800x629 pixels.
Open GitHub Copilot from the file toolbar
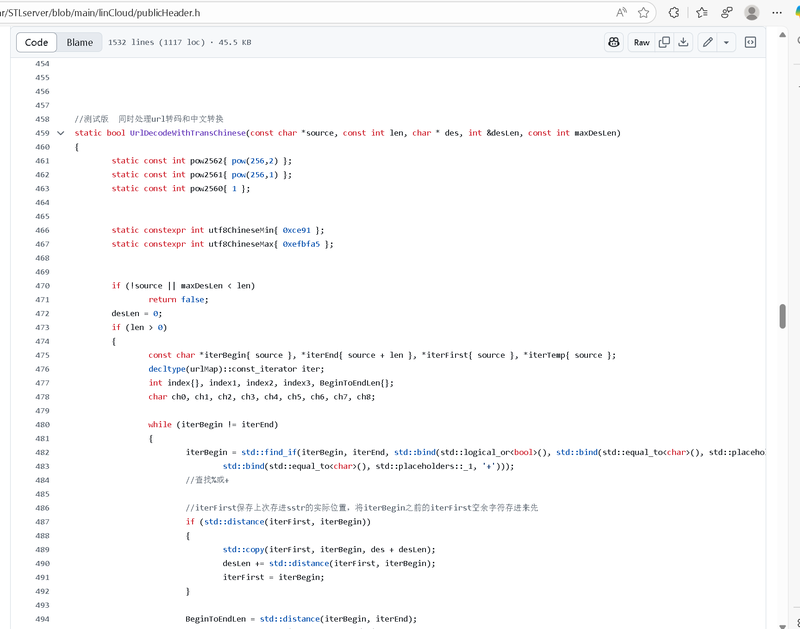614,42
